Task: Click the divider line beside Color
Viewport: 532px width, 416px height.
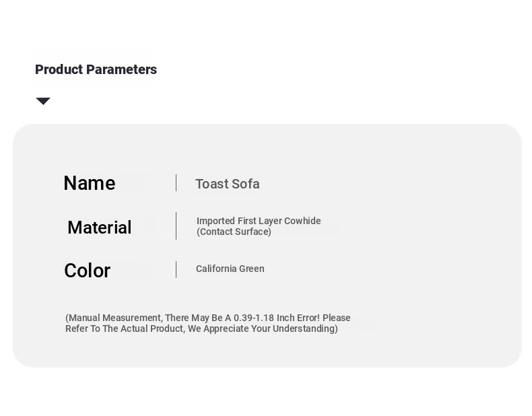Action: (176, 269)
